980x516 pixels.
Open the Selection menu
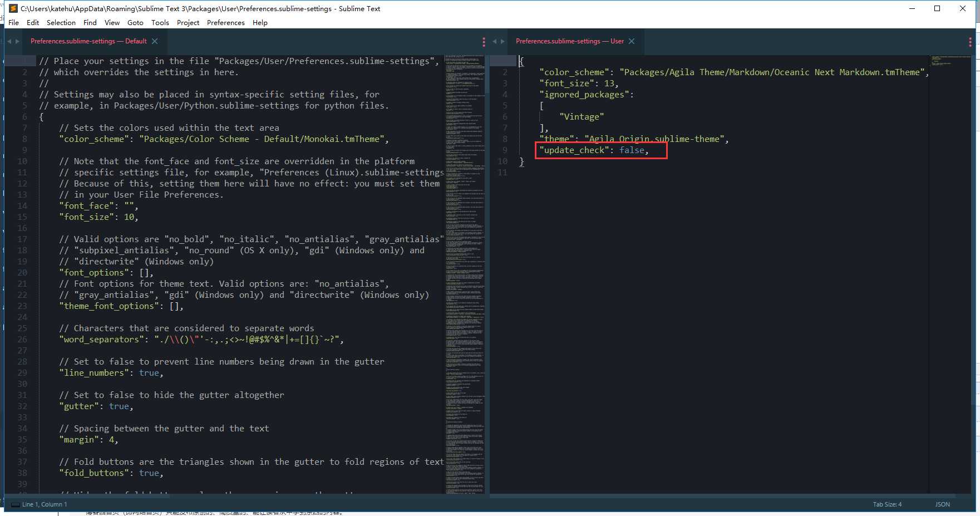[61, 23]
